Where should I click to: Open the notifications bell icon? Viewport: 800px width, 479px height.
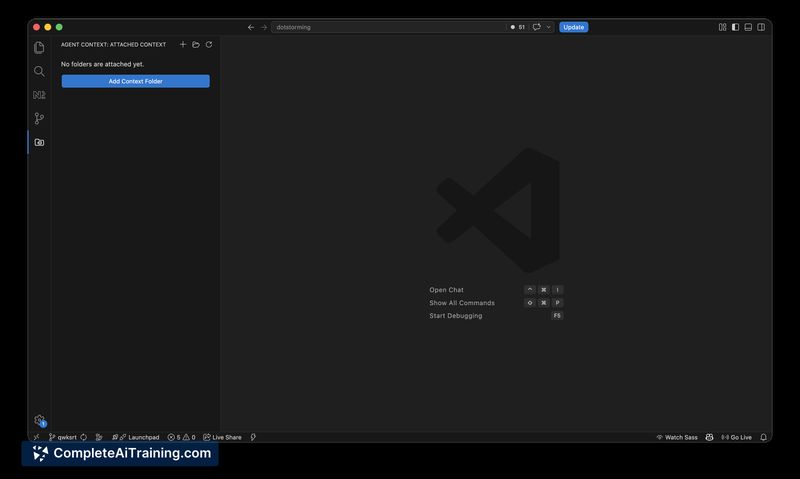point(763,437)
